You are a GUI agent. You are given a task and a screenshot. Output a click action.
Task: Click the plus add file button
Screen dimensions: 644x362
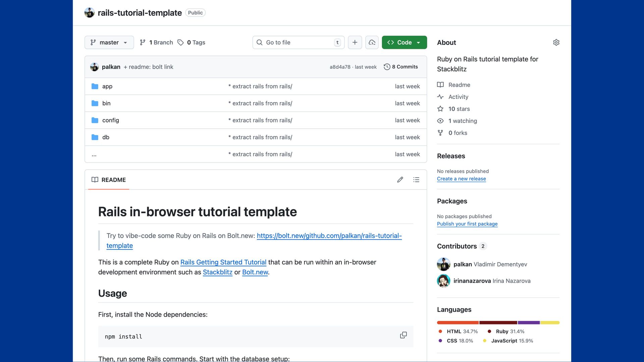(355, 43)
